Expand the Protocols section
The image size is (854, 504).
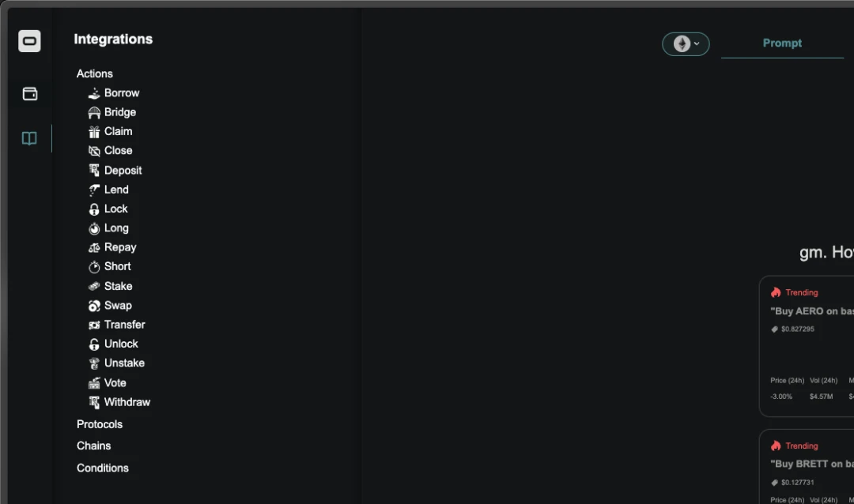(x=100, y=424)
